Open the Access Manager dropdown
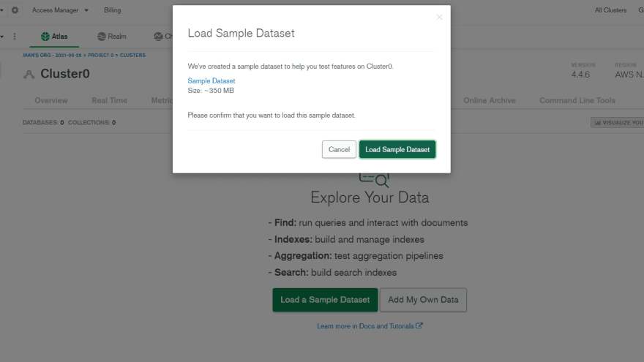Viewport: 644px width, 362px height. (x=60, y=10)
